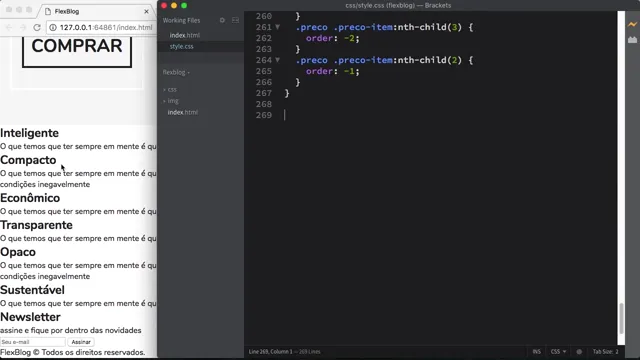Click Line 269, Column 1 status text
Viewport: 640px width, 360px height.
(x=271, y=351)
